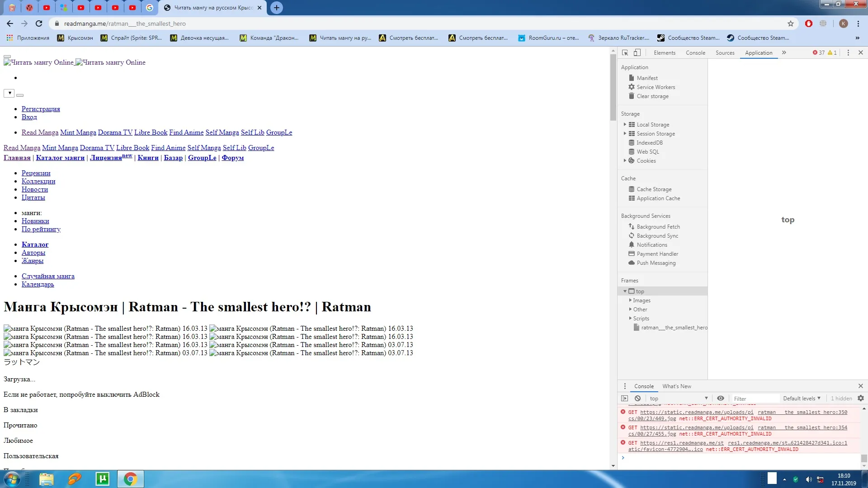
Task: Select ratman__the_smallest_hero document in Frames
Action: coord(671,328)
